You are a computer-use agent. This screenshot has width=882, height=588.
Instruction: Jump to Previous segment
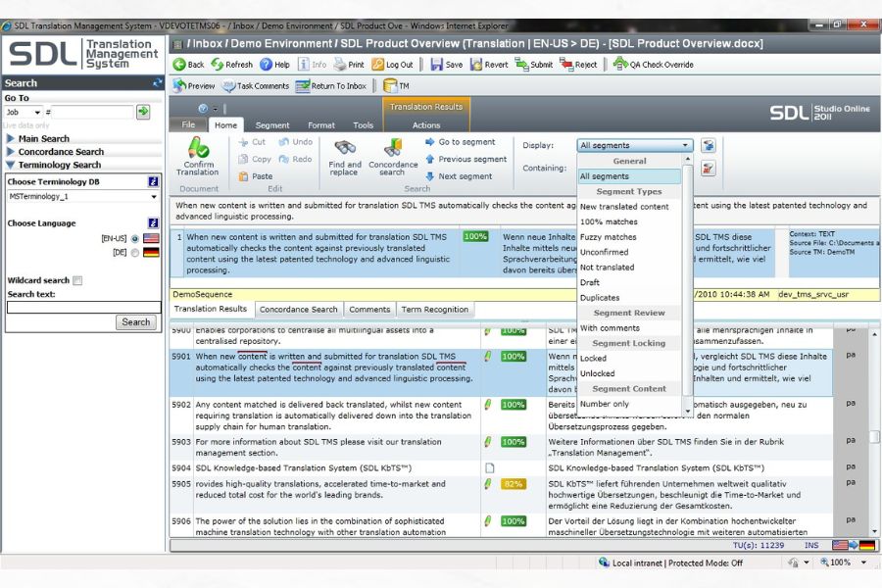point(465,159)
